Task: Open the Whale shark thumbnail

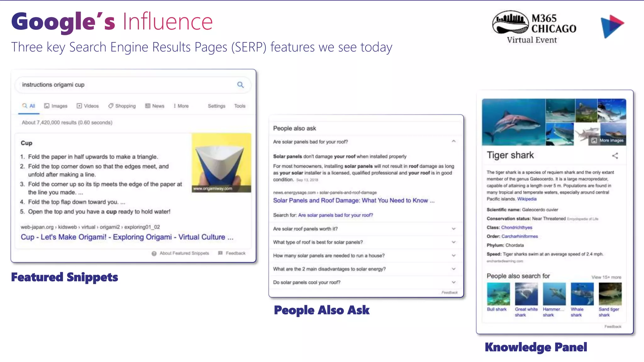Action: [582, 294]
